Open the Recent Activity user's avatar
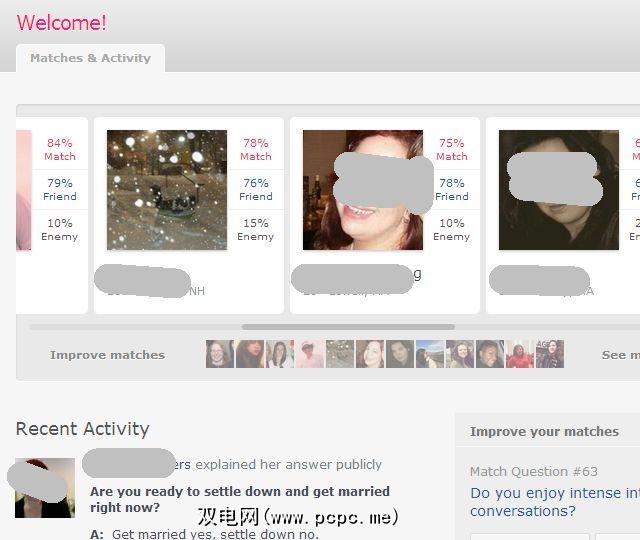The height and width of the screenshot is (540, 640). click(x=45, y=488)
